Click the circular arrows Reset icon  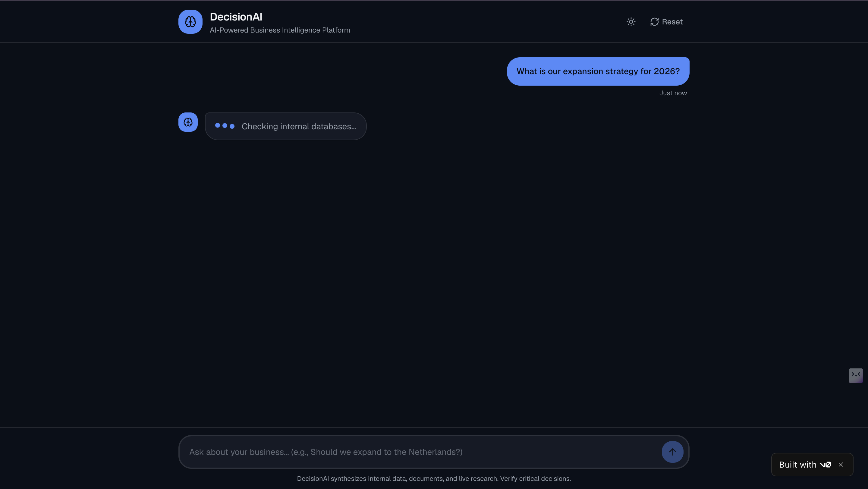point(654,22)
